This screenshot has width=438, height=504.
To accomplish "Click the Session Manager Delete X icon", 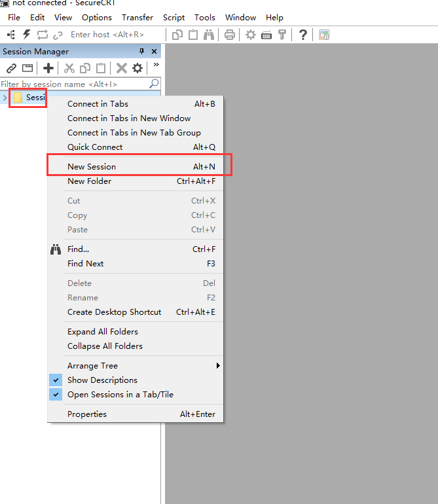I will pyautogui.click(x=122, y=68).
